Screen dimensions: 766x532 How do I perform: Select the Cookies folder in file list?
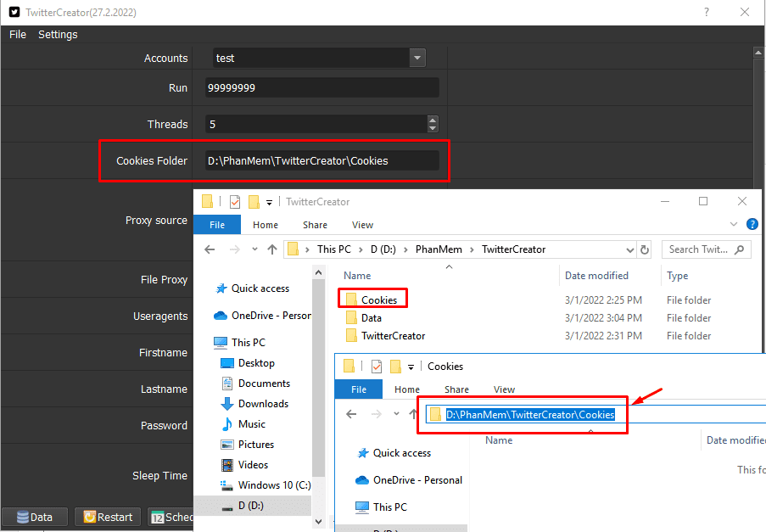click(x=378, y=300)
